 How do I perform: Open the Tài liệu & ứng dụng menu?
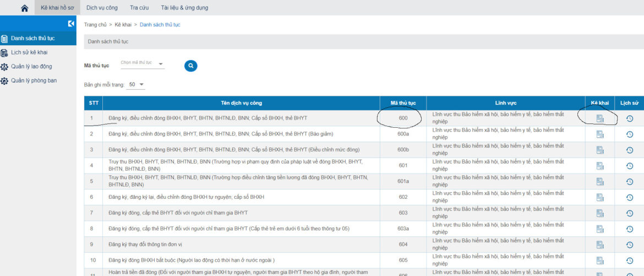tap(184, 8)
